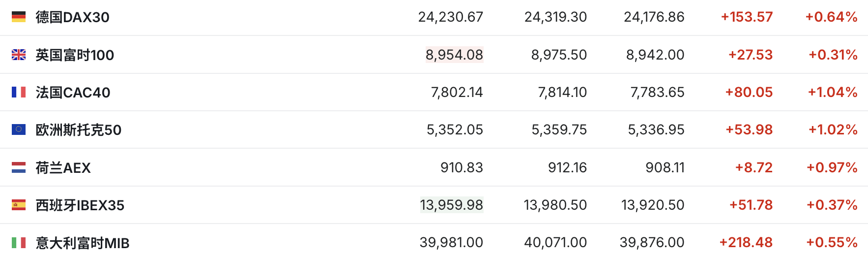Click the French flag icon beside CAC40

tap(19, 92)
